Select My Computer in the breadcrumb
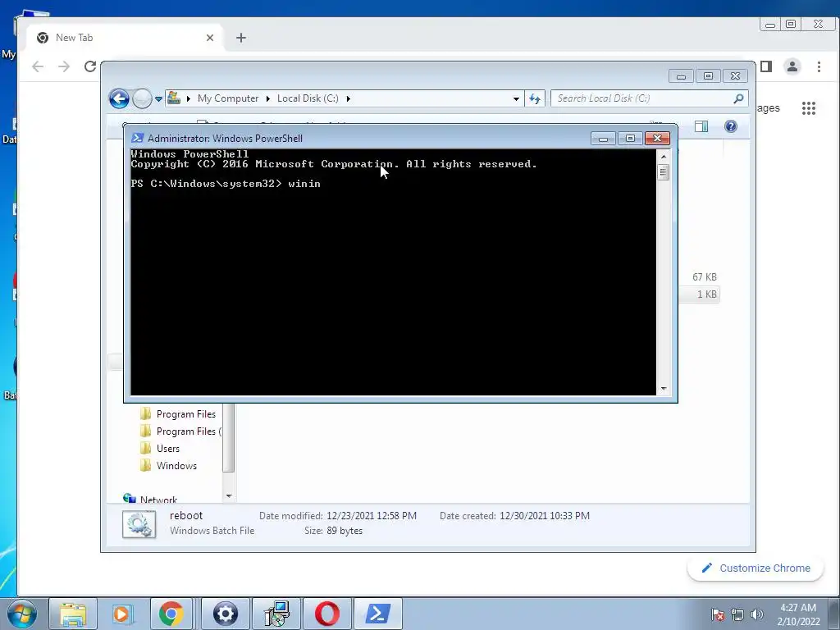Screen dimensions: 840x630 click(228, 98)
